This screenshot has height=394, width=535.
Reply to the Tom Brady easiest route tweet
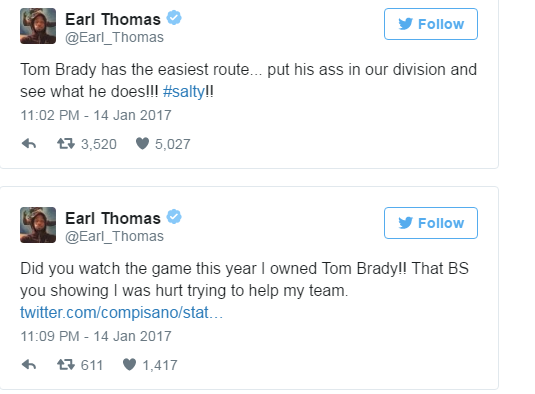click(29, 144)
